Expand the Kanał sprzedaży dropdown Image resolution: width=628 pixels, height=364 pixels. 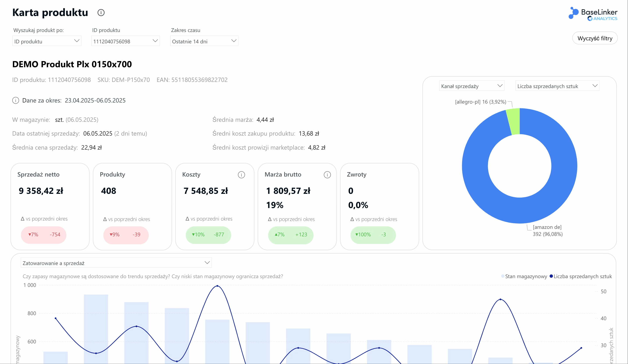pyautogui.click(x=472, y=86)
